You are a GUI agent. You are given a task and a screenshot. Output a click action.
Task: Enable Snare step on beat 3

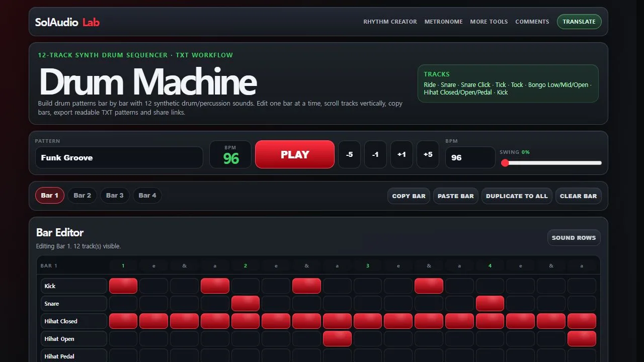coord(368,304)
